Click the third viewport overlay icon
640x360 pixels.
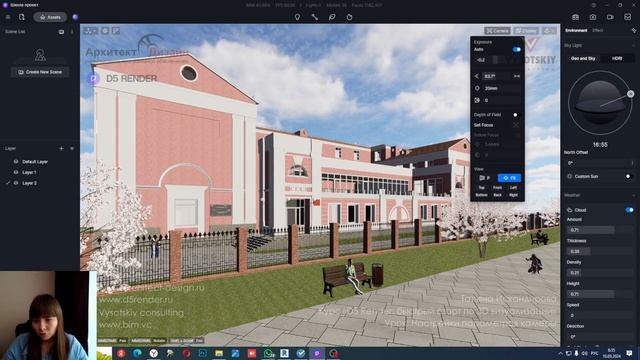pos(116,31)
